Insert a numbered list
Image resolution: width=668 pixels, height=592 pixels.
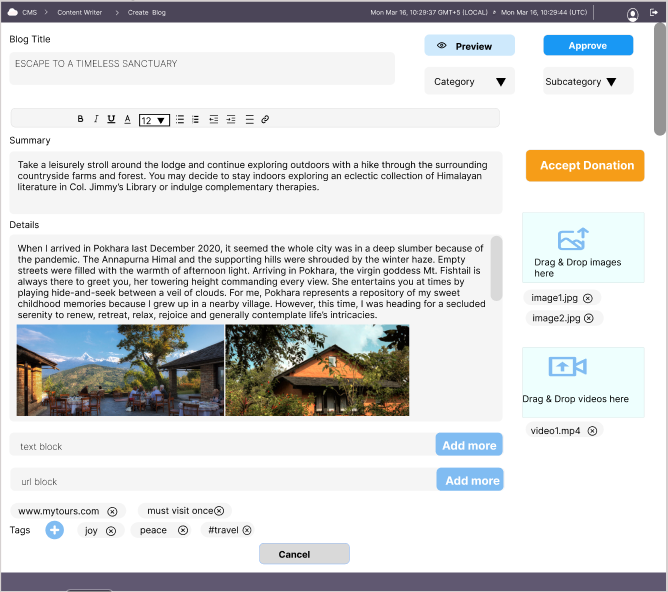(196, 119)
